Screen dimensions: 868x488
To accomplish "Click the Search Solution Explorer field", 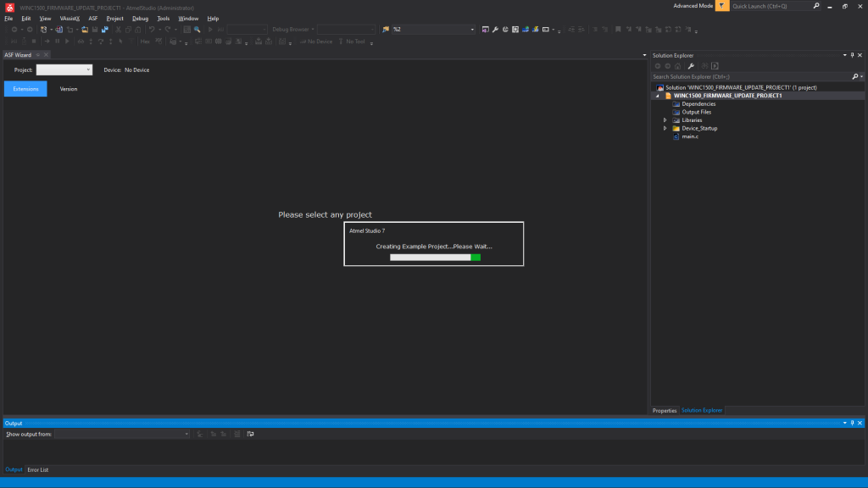I will tap(753, 77).
